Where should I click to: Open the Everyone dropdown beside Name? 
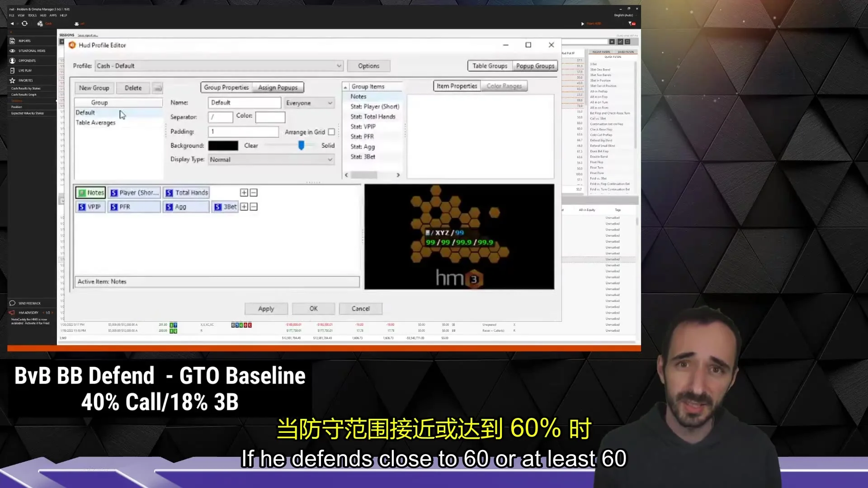(309, 103)
